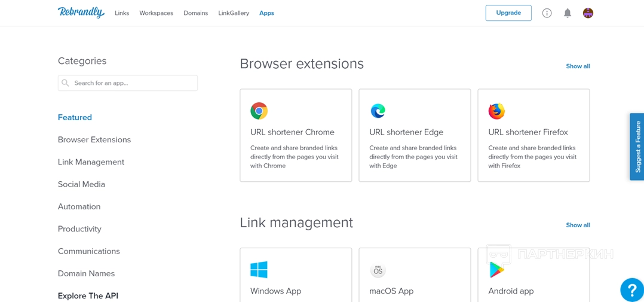Screen dimensions: 644x302
Task: Open the info help icon
Action: [547, 13]
